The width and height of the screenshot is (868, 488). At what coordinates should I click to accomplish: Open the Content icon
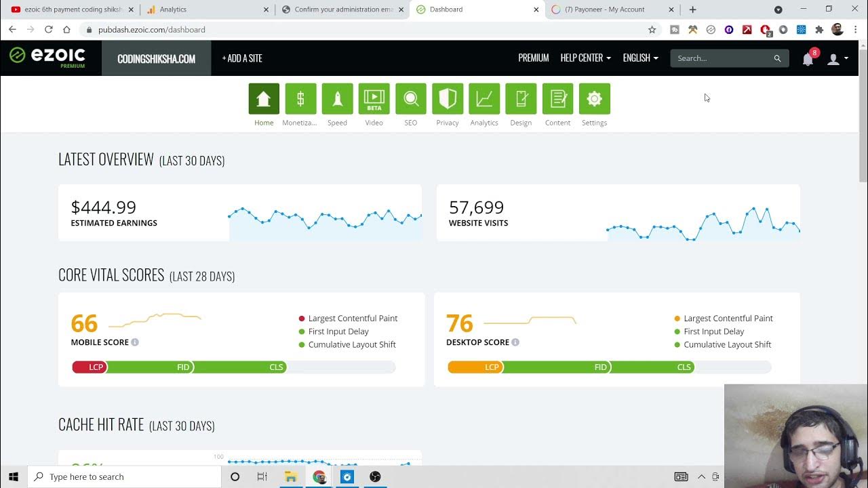(x=557, y=99)
